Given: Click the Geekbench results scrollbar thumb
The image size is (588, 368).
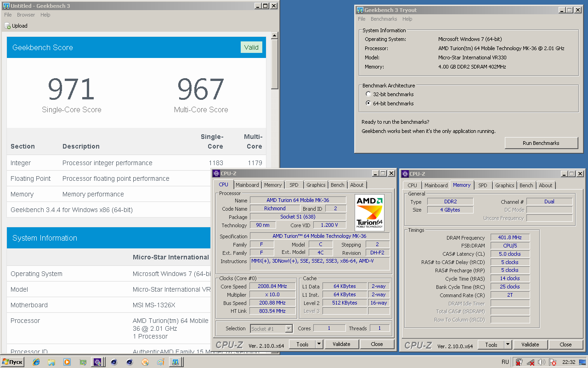Looking at the screenshot, I should pyautogui.click(x=275, y=64).
